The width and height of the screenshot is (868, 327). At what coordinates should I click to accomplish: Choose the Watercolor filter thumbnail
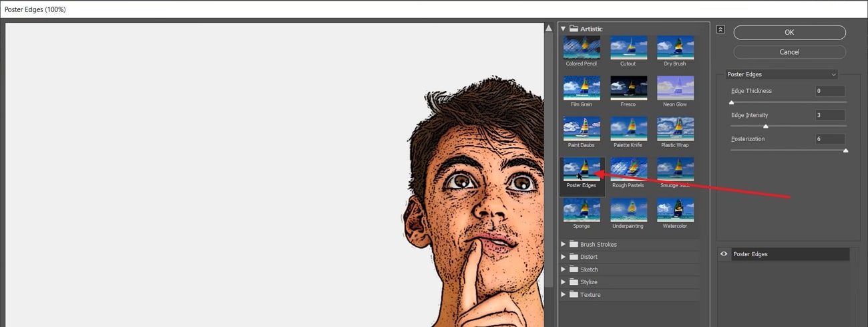675,210
